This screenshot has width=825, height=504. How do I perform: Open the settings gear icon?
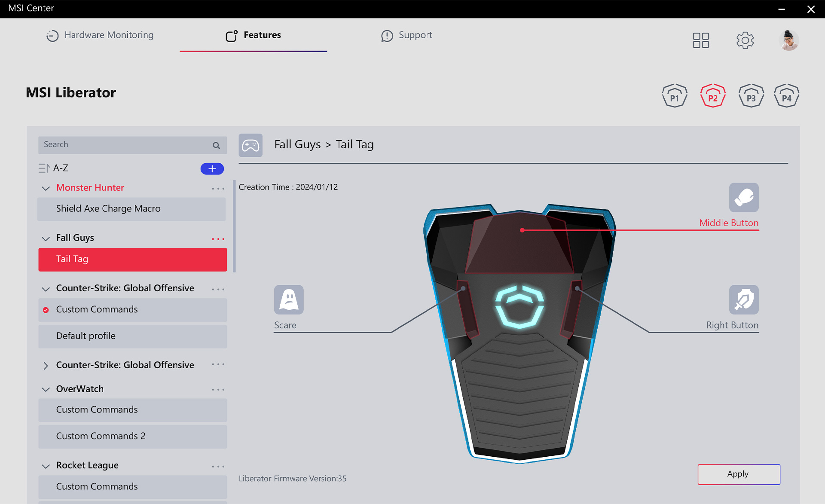pyautogui.click(x=745, y=40)
